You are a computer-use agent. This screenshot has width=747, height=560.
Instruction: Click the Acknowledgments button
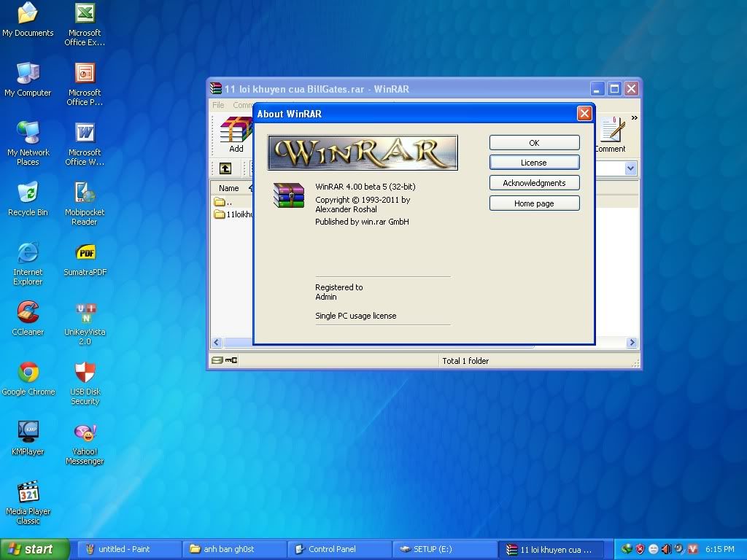(x=534, y=183)
